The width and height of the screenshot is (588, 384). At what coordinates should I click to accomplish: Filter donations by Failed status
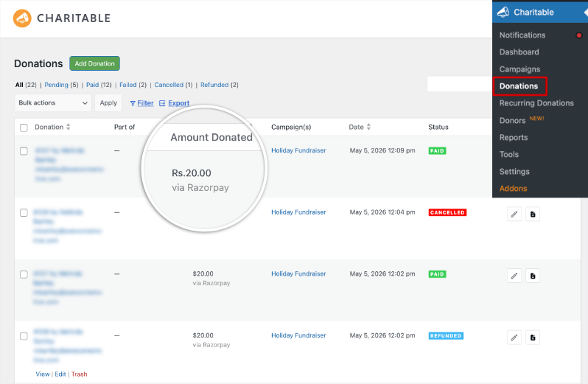[x=128, y=85]
